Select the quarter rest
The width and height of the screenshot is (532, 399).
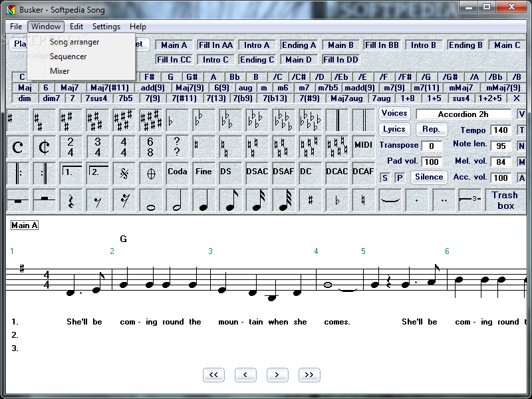(70, 200)
